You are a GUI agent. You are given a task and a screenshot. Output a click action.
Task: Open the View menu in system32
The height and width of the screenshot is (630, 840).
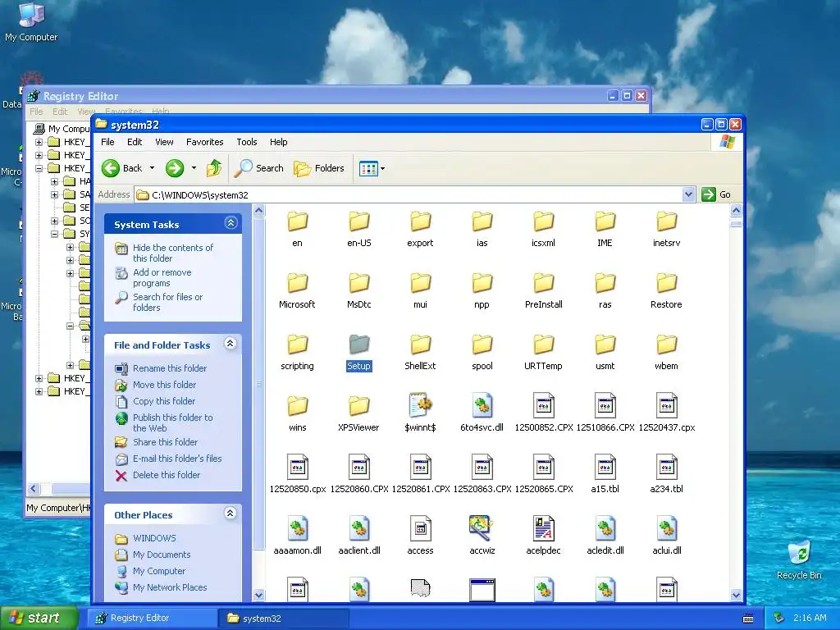(x=164, y=142)
